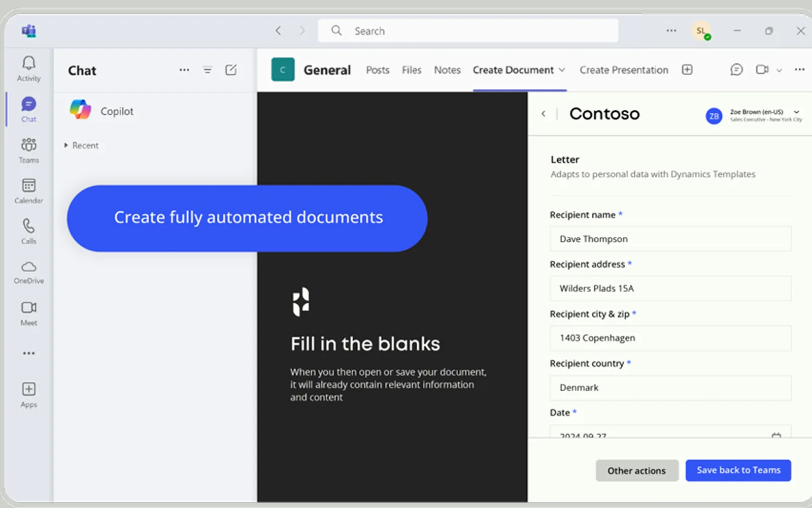This screenshot has width=812, height=508.
Task: Go back with Contoso panel chevron
Action: point(544,114)
